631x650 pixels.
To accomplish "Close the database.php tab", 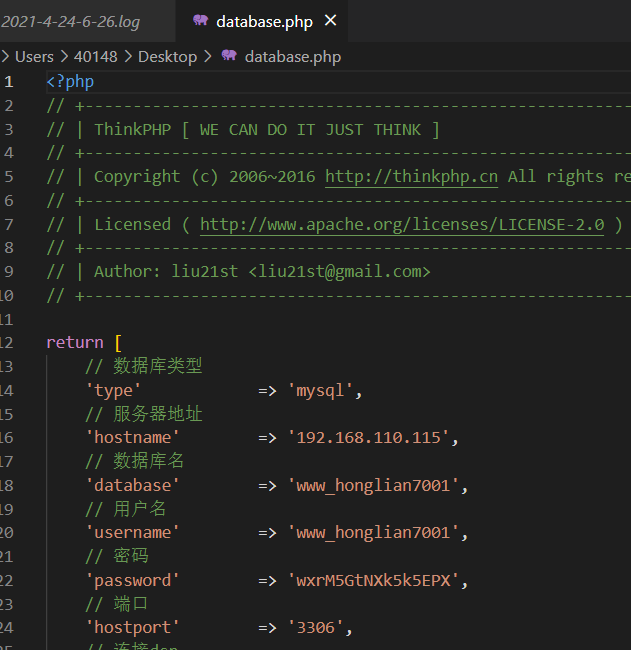I will pos(331,21).
